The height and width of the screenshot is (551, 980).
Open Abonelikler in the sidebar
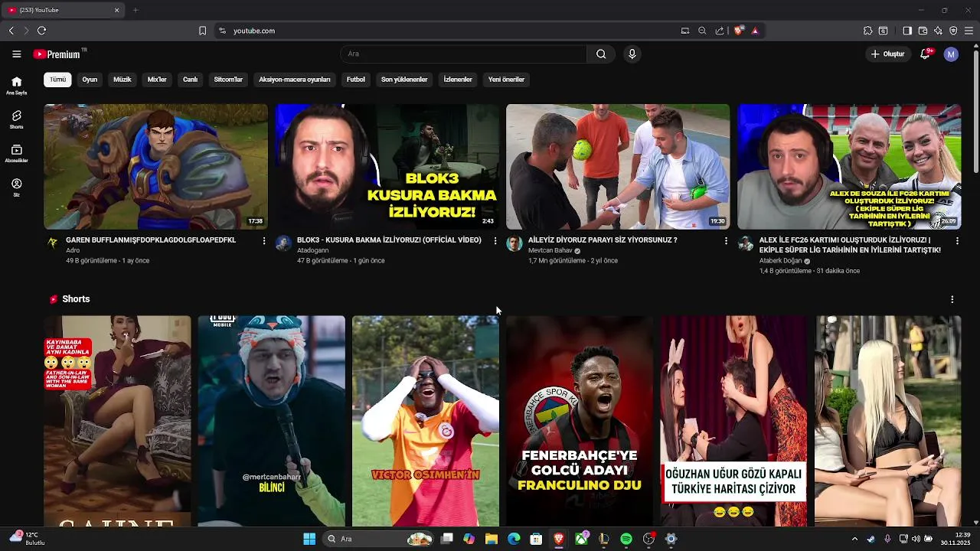tap(16, 153)
